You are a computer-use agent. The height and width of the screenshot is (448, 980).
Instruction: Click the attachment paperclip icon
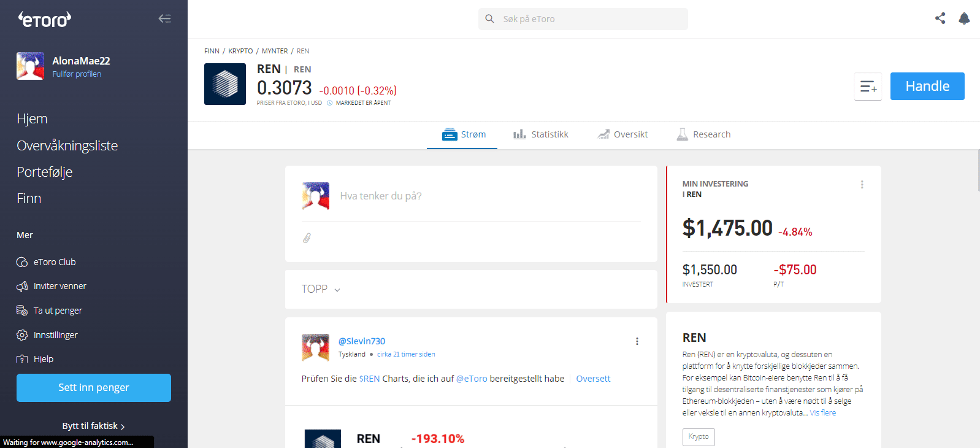pos(307,238)
